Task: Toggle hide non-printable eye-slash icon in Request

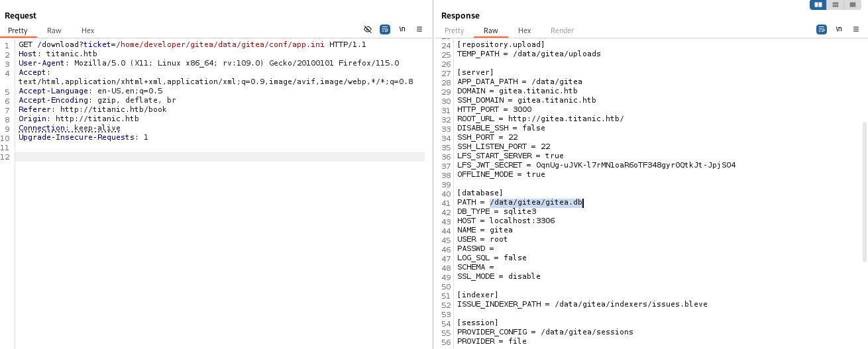Action: click(x=368, y=29)
